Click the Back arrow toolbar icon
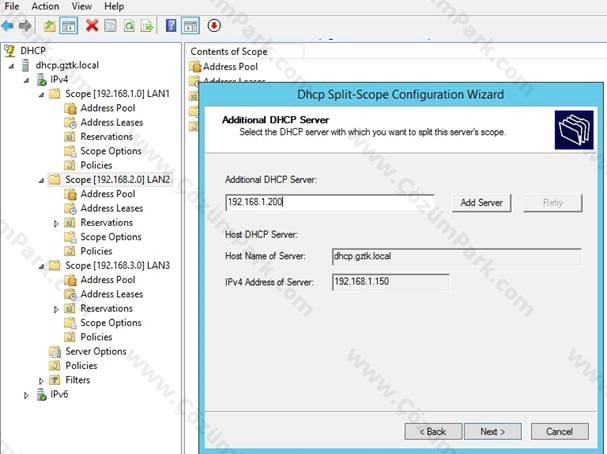Image resolution: width=607 pixels, height=454 pixels. point(9,25)
